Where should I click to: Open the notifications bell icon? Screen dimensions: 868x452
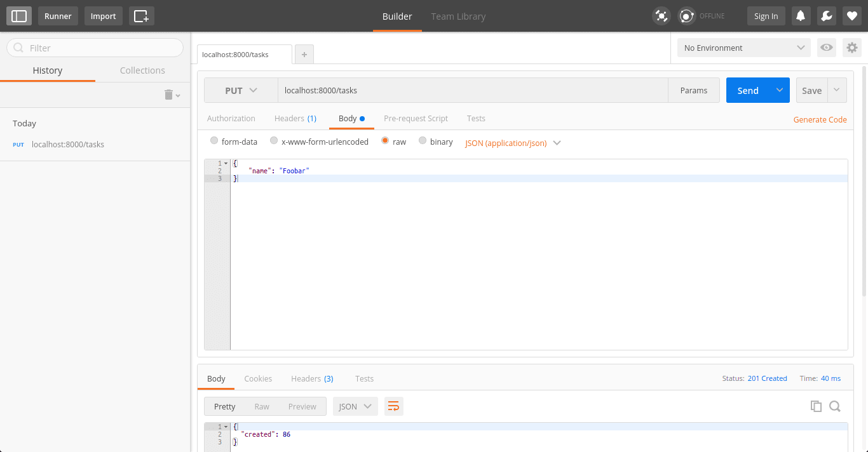coord(801,16)
